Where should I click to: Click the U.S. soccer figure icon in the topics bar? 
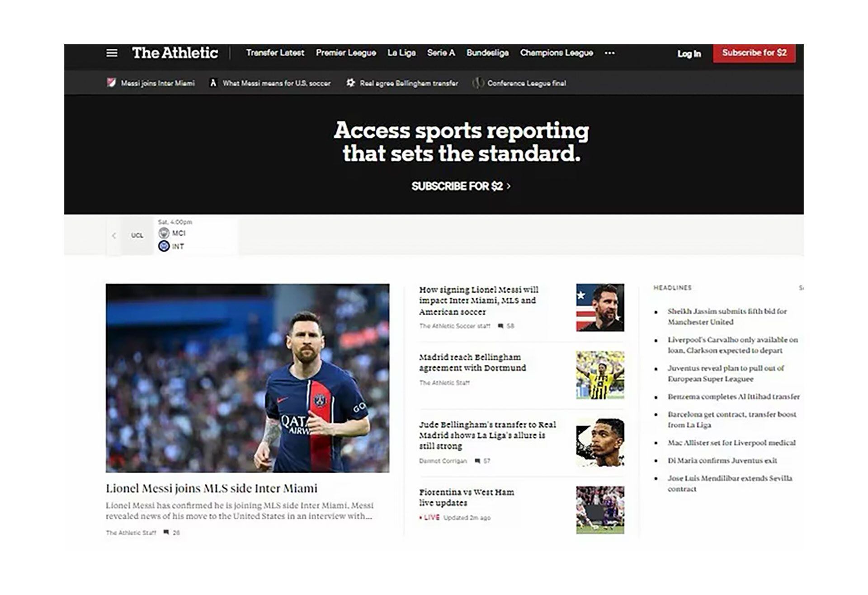point(213,83)
